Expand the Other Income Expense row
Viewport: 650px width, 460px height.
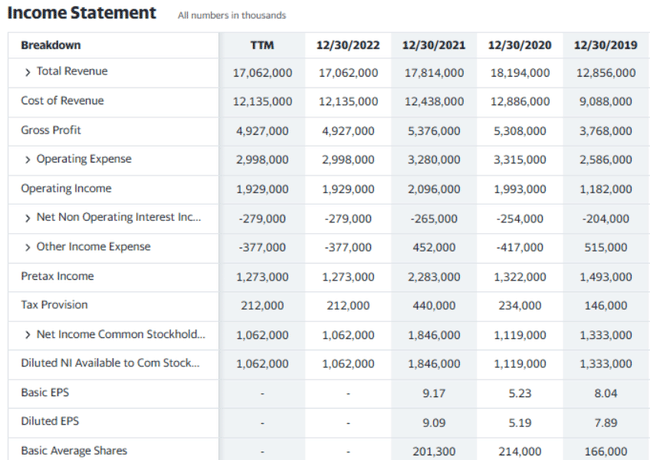[28, 247]
